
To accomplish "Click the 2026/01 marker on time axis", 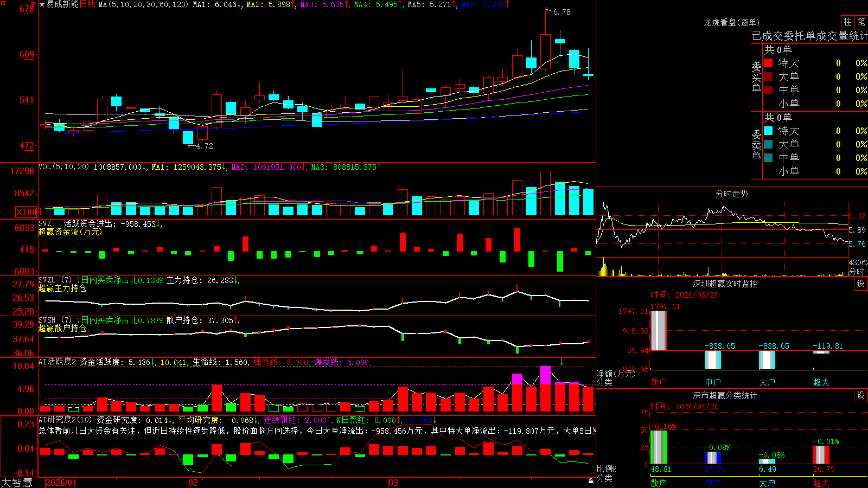I will pos(61,483).
